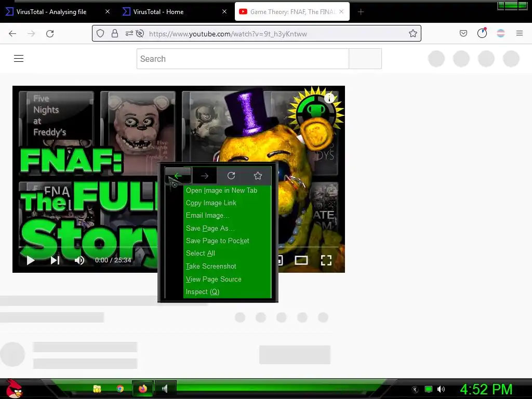Choose Open Image in New Tab

[x=221, y=190]
